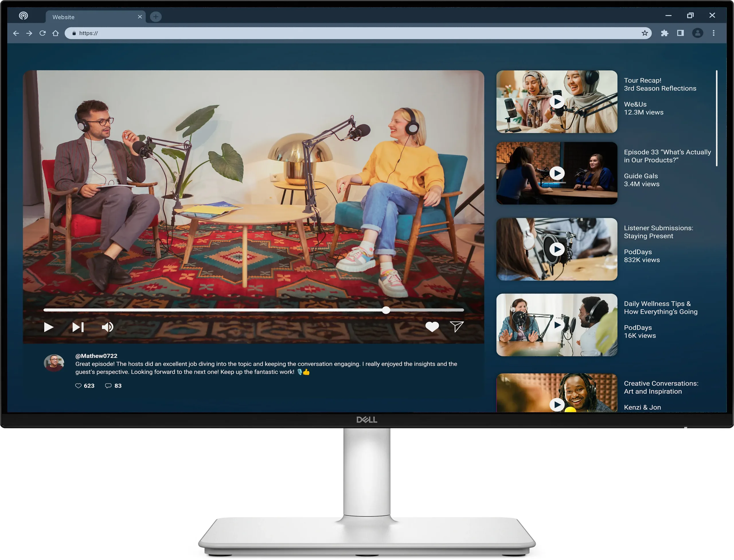Screen dimensions: 734x560
Task: Click the video progress slider handle
Action: [386, 310]
